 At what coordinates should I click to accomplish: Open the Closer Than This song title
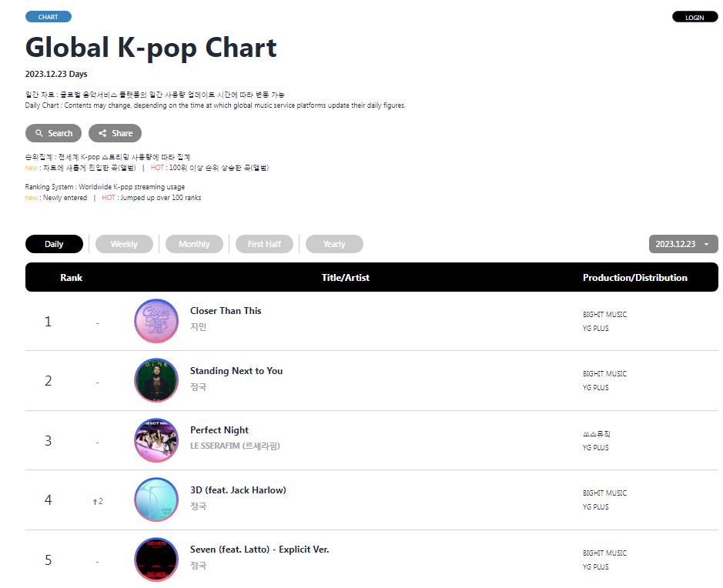pos(226,311)
